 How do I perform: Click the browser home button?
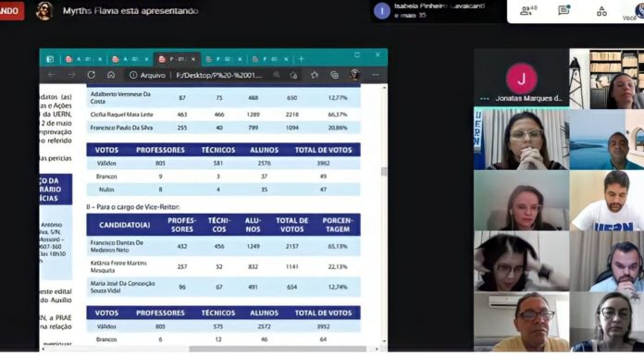coord(111,75)
